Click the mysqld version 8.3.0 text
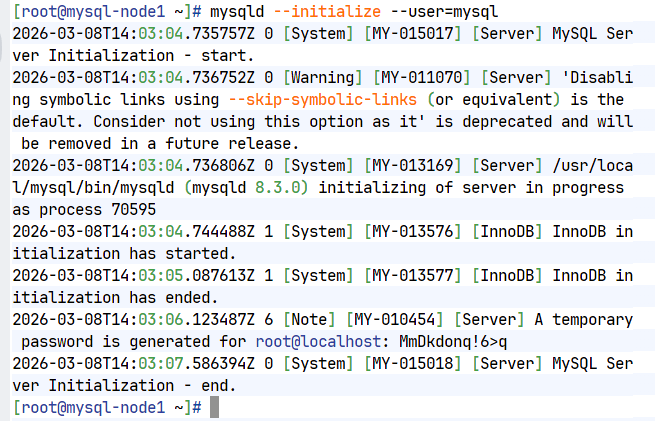 click(x=278, y=188)
